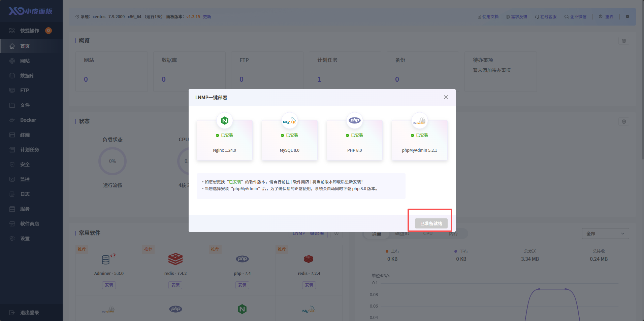
Task: Click the Nginx logo icon in dialog
Action: click(x=225, y=120)
